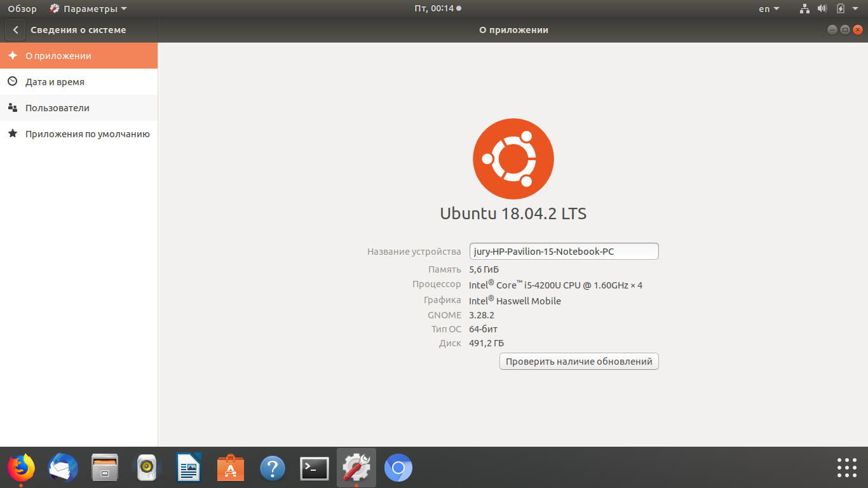The height and width of the screenshot is (488, 868).
Task: Click the clock icon beside Дата и время
Action: 12,81
